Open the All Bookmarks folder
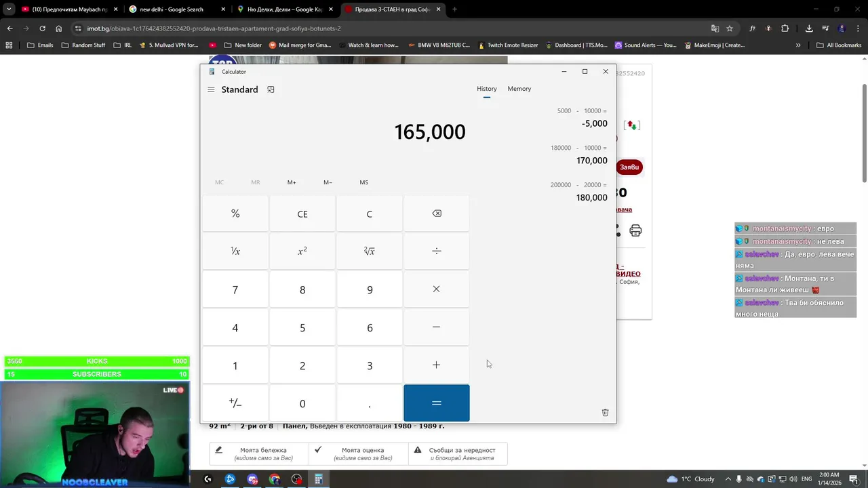Viewport: 868px width, 488px height. click(839, 45)
